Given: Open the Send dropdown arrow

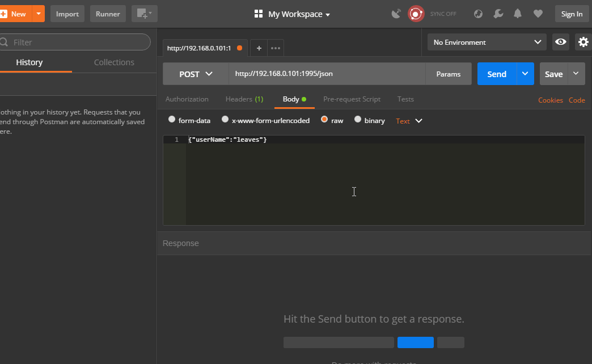Looking at the screenshot, I should tap(525, 74).
